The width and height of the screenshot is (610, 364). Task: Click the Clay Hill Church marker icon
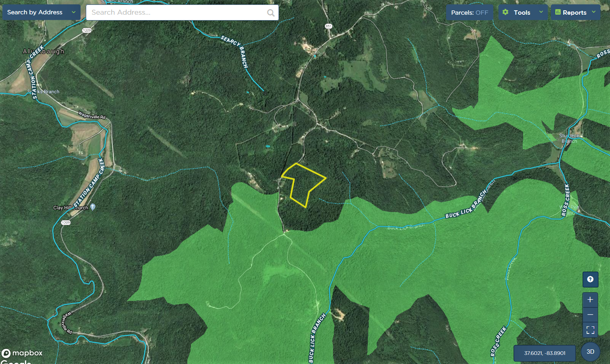pos(93,207)
